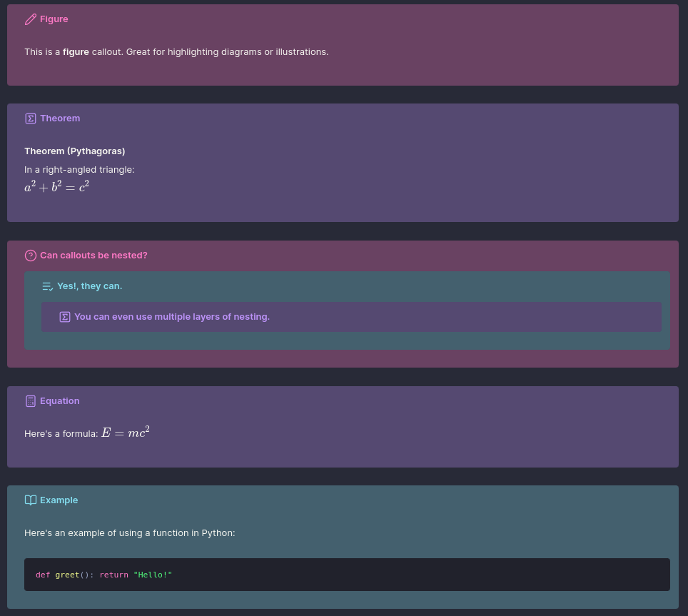Viewport: 688px width, 616px height.
Task: Click the E = mc² formula
Action: tap(126, 432)
